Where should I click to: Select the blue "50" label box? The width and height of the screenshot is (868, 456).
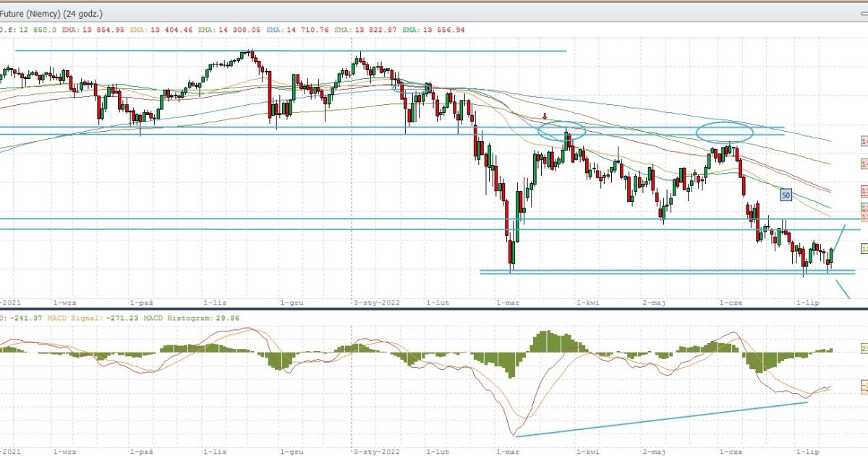point(786,194)
